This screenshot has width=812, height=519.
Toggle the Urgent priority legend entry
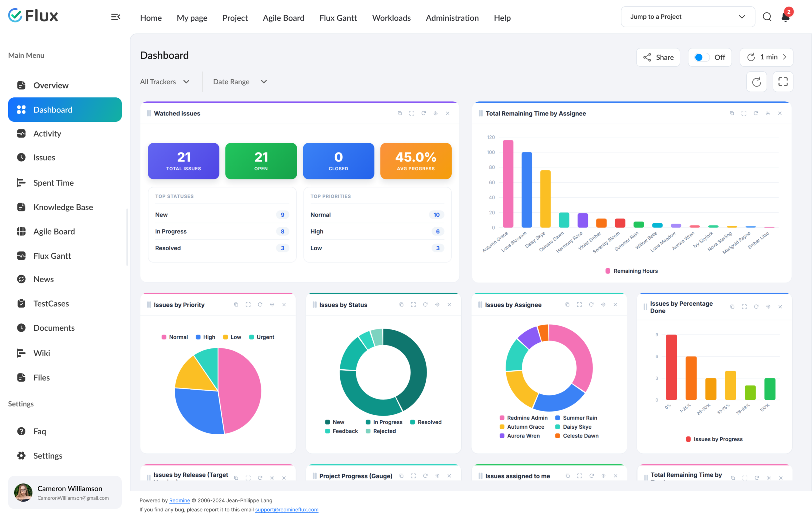pyautogui.click(x=261, y=337)
